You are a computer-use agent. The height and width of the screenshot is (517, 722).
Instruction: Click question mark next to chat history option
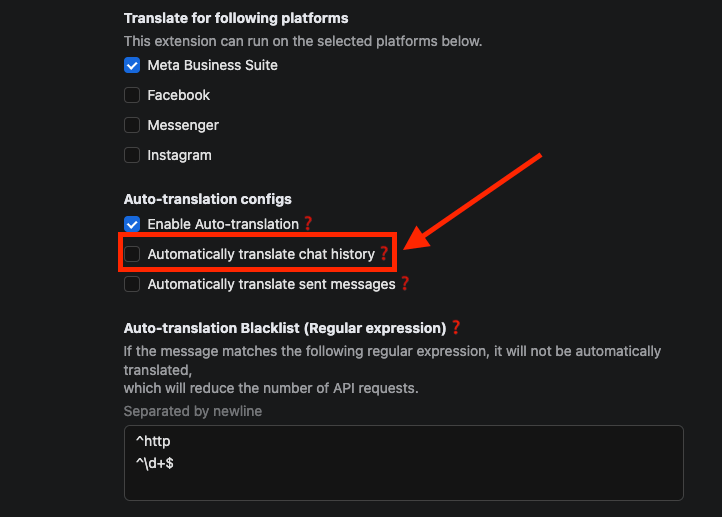tap(383, 254)
